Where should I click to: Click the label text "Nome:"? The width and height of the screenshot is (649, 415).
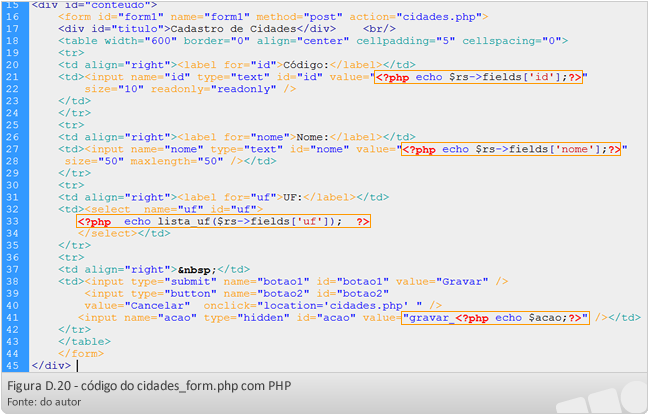pos(312,137)
